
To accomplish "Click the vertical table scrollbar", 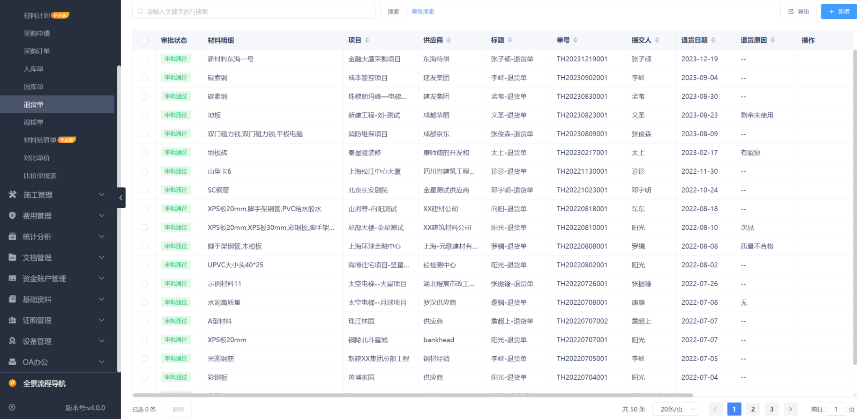I will [855, 207].
